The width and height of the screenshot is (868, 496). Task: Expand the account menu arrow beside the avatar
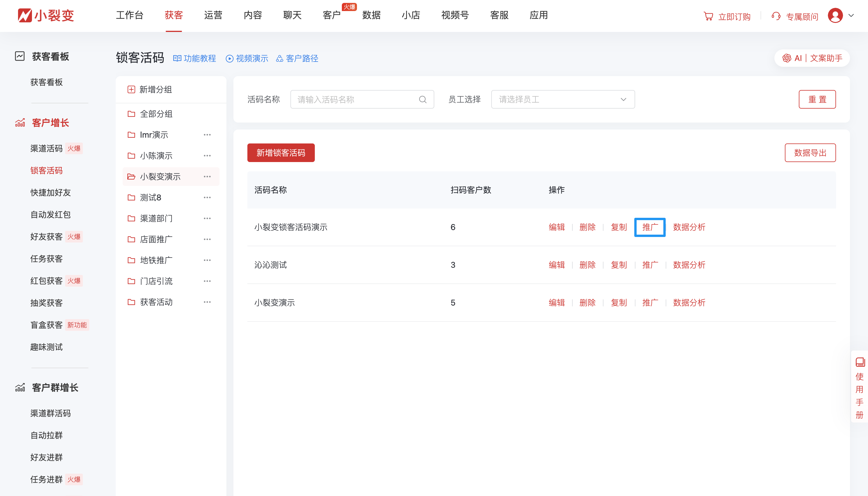851,15
